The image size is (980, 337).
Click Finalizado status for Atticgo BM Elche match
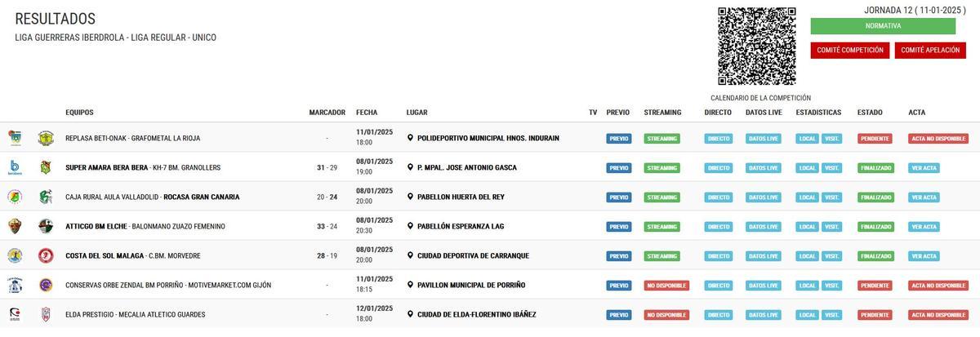tap(875, 227)
